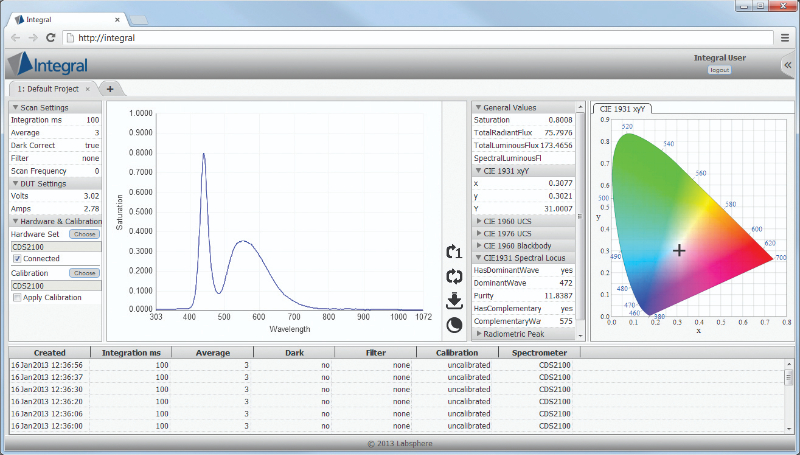Click the logout button
800x455 pixels.
point(719,69)
